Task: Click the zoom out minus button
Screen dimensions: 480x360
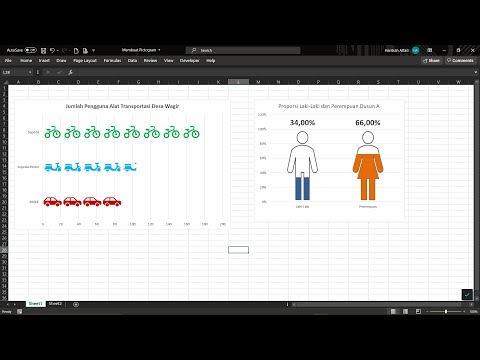Action: point(427,311)
